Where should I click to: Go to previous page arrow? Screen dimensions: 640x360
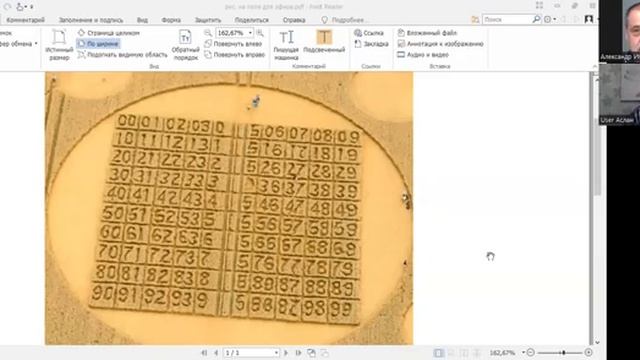pos(216,353)
